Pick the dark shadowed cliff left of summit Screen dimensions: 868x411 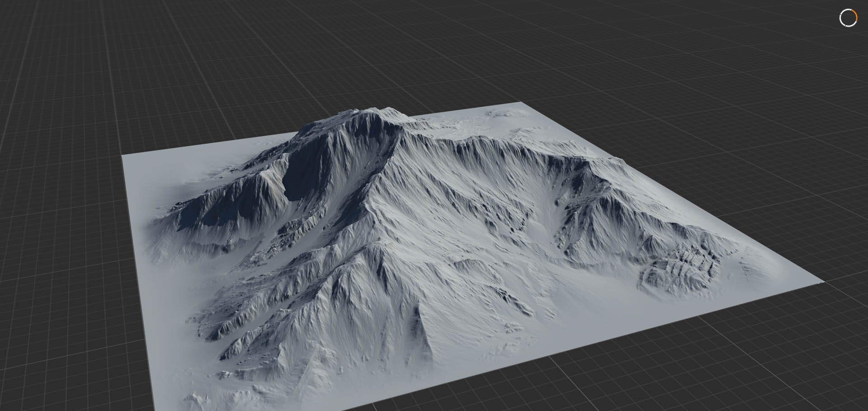pos(298,176)
